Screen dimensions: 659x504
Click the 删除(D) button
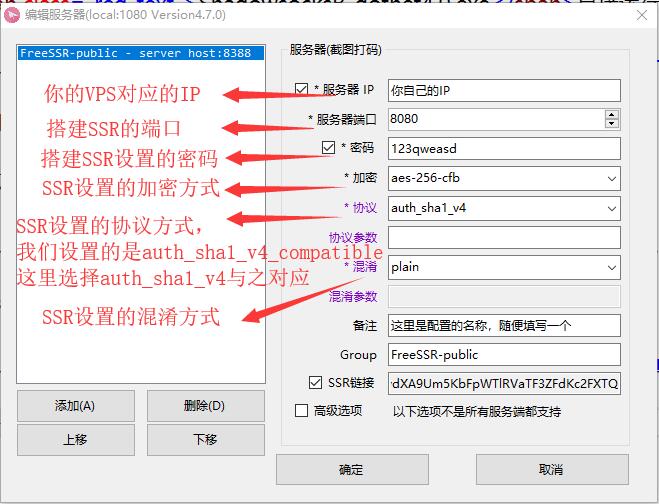204,406
